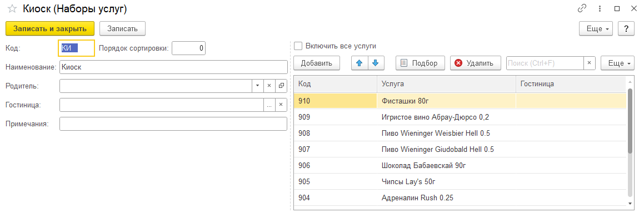The width and height of the screenshot is (644, 217).
Task: Click the scrollbar down arrow
Action: coord(631,204)
